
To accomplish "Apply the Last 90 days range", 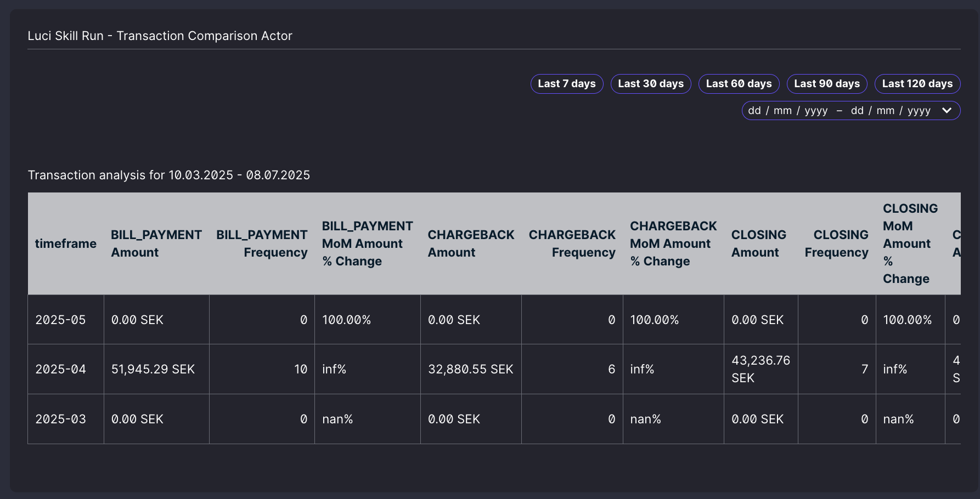I will pyautogui.click(x=827, y=84).
